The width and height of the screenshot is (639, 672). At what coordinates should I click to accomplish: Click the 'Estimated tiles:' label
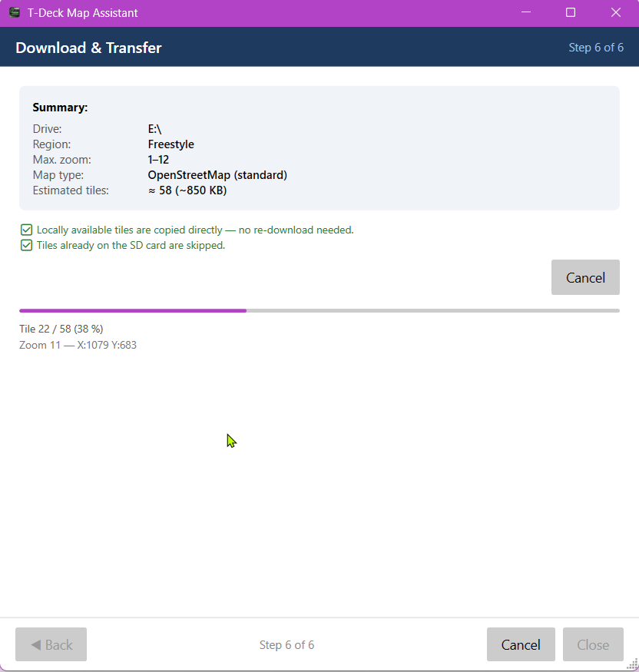[x=71, y=190]
